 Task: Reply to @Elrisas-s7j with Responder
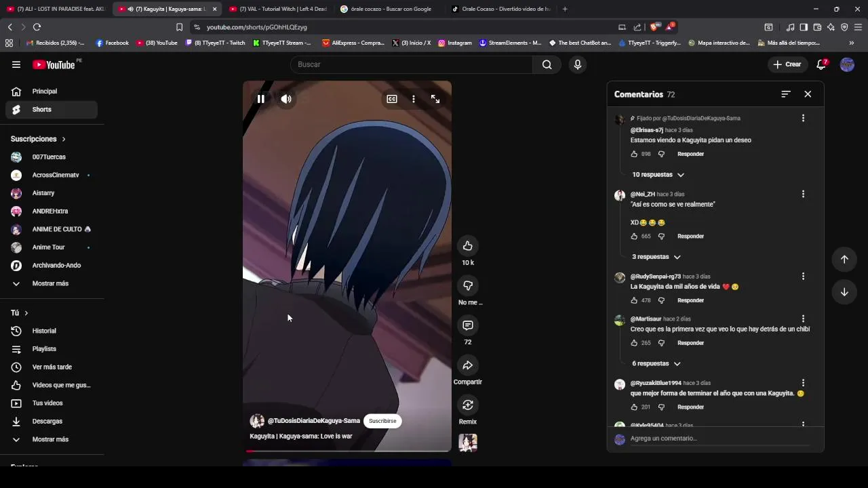690,154
